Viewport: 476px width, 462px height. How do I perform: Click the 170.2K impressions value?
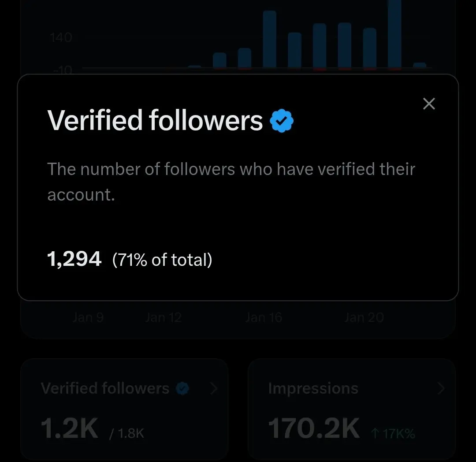pos(314,428)
